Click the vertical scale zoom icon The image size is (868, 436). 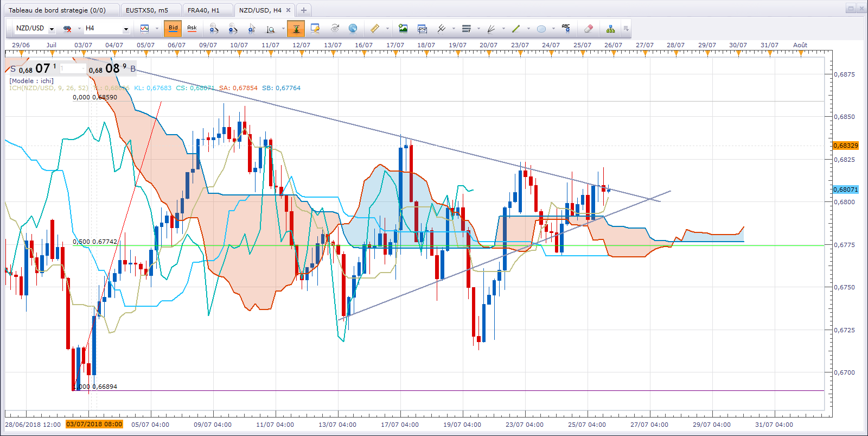(271, 28)
